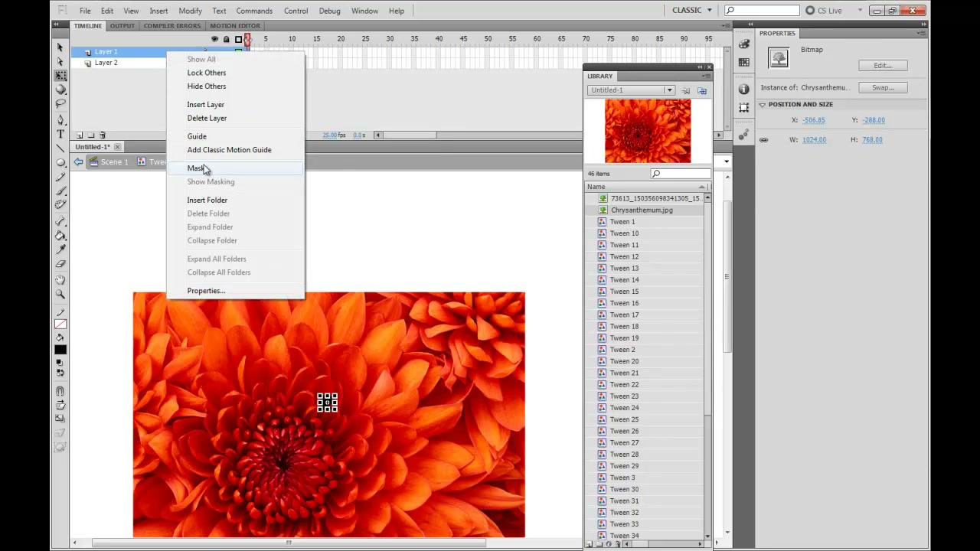
Task: Click the X position value -506.85
Action: point(813,120)
